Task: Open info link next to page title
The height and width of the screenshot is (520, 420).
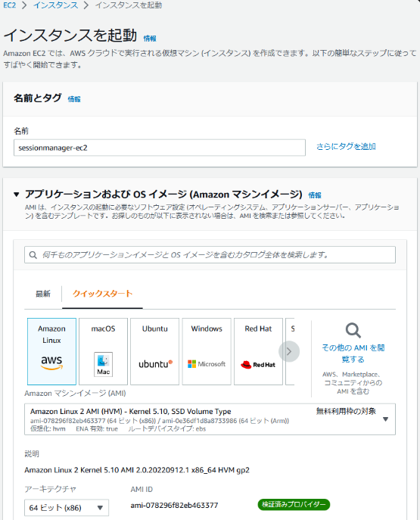Action: tap(150, 39)
